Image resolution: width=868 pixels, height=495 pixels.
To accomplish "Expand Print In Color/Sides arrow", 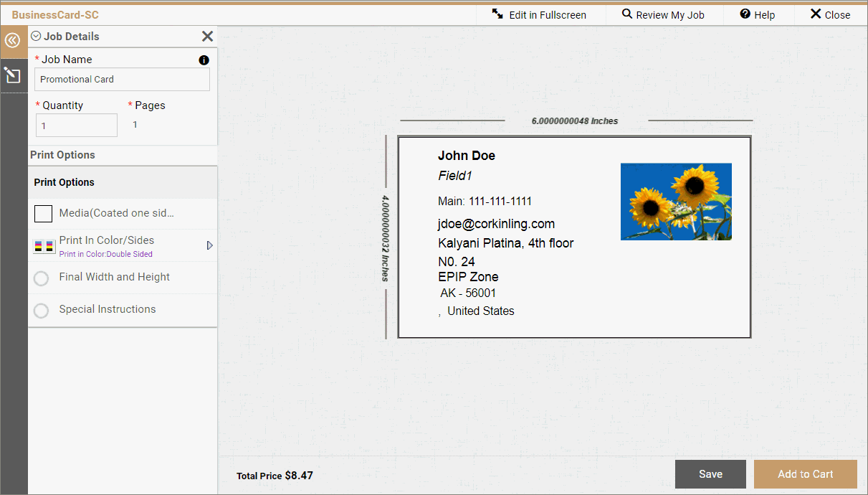I will pos(209,245).
